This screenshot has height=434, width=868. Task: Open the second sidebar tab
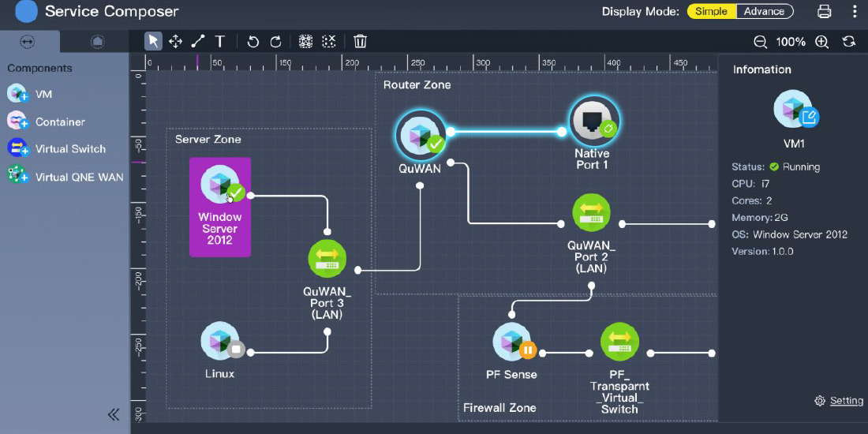pos(97,41)
